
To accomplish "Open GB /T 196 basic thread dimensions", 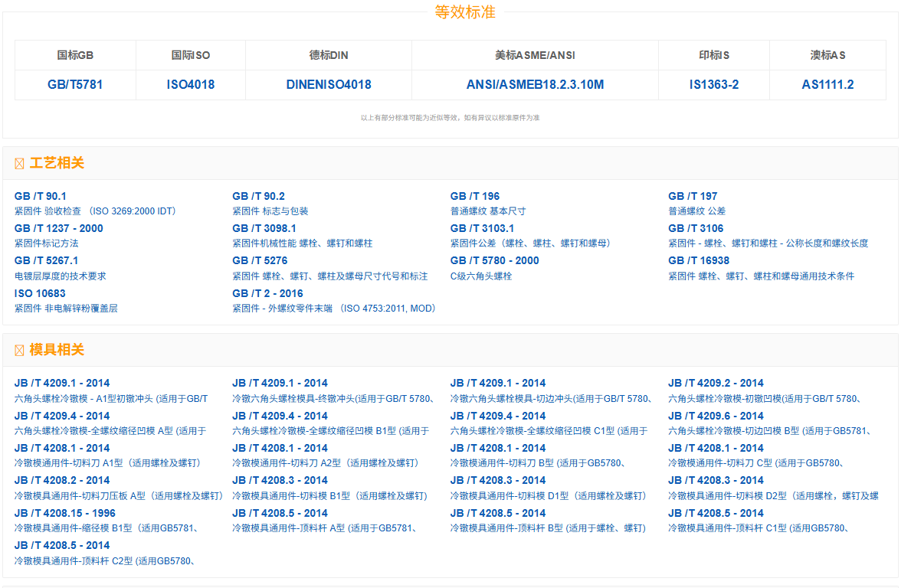I will 475,196.
